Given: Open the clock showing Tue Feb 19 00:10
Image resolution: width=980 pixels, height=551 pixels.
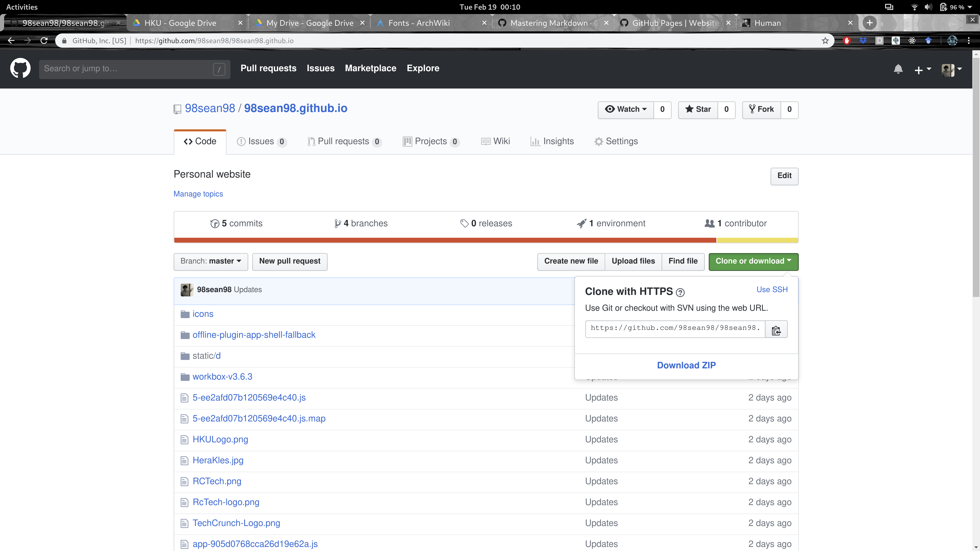Looking at the screenshot, I should pos(490,7).
